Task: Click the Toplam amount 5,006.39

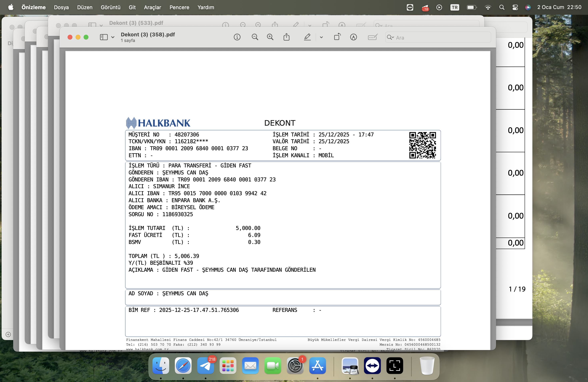Action: (x=187, y=256)
